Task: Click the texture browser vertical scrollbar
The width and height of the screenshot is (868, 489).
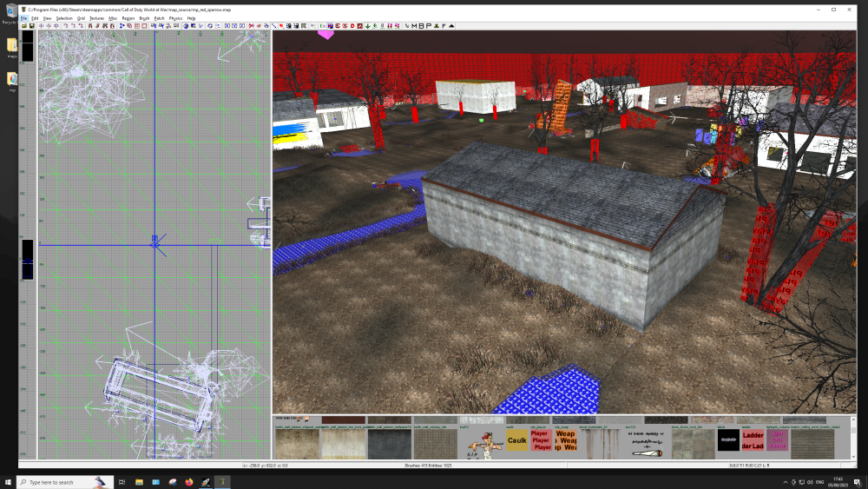Action: pyautogui.click(x=853, y=438)
